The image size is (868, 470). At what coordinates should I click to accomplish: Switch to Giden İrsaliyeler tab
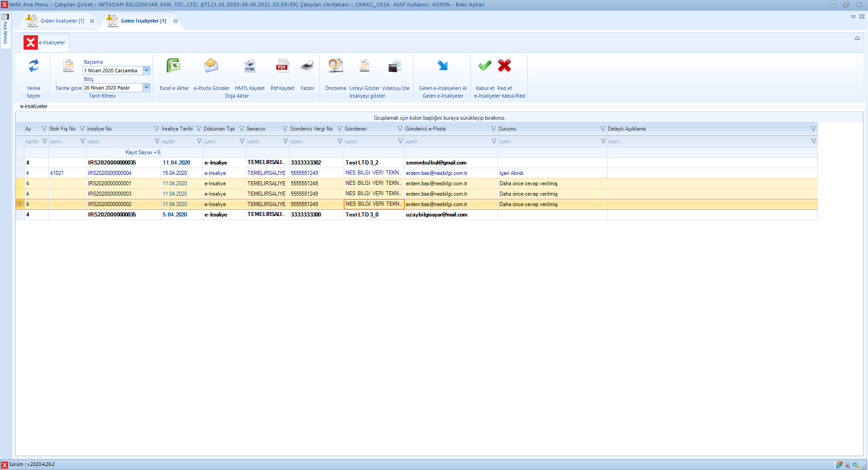tap(62, 21)
